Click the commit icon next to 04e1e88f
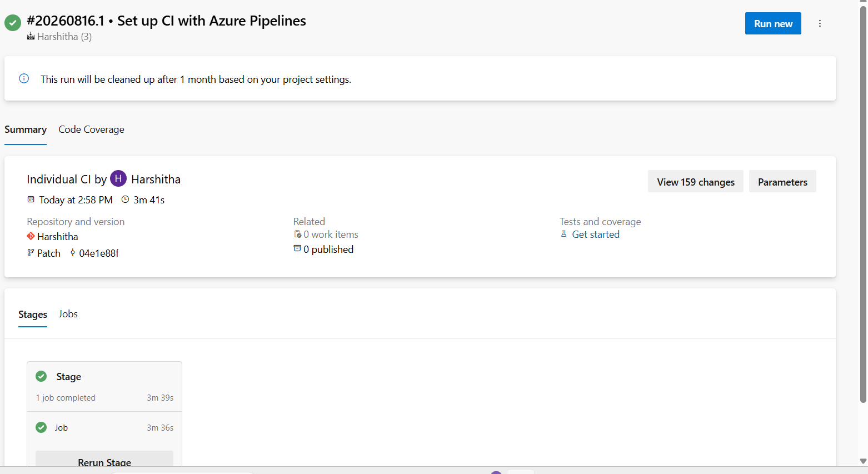Image resolution: width=868 pixels, height=474 pixels. click(x=73, y=253)
